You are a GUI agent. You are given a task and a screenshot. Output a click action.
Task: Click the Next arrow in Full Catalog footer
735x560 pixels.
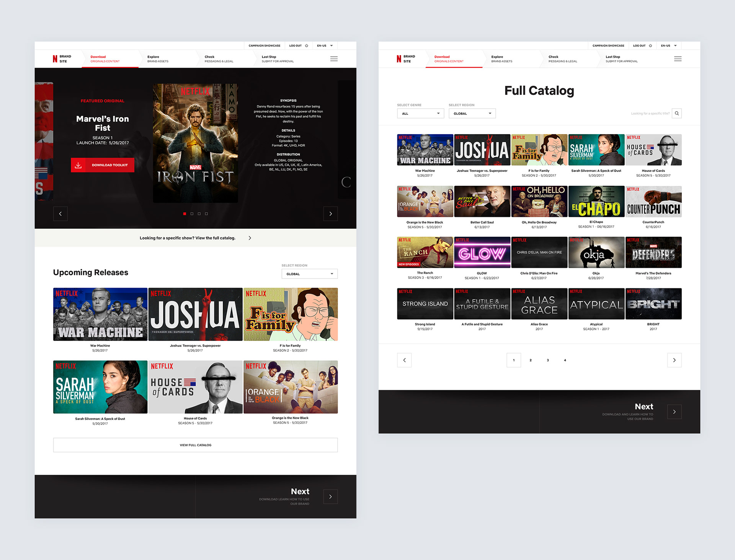click(674, 412)
